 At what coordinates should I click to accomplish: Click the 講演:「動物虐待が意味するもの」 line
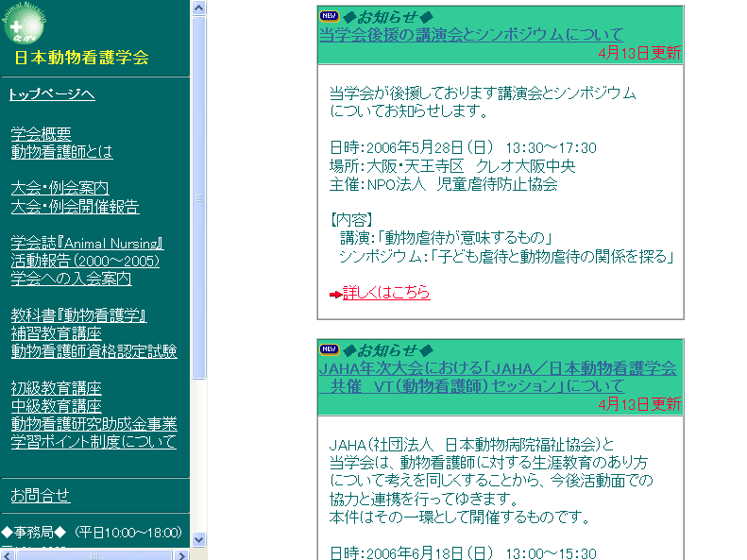tap(446, 238)
